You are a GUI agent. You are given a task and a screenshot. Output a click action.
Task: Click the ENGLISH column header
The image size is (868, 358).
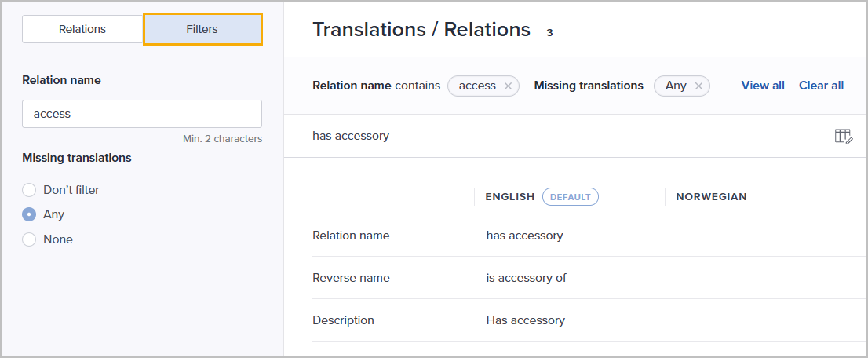point(510,197)
